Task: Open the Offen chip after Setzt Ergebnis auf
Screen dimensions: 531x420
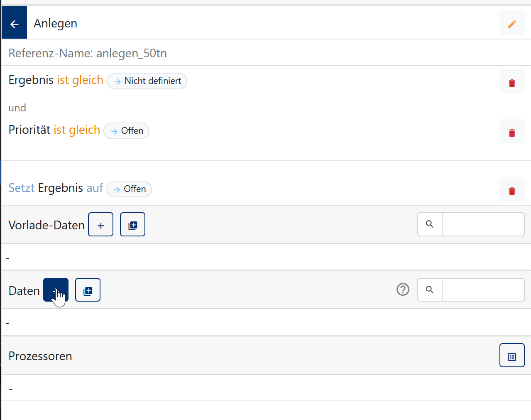Action: (129, 189)
